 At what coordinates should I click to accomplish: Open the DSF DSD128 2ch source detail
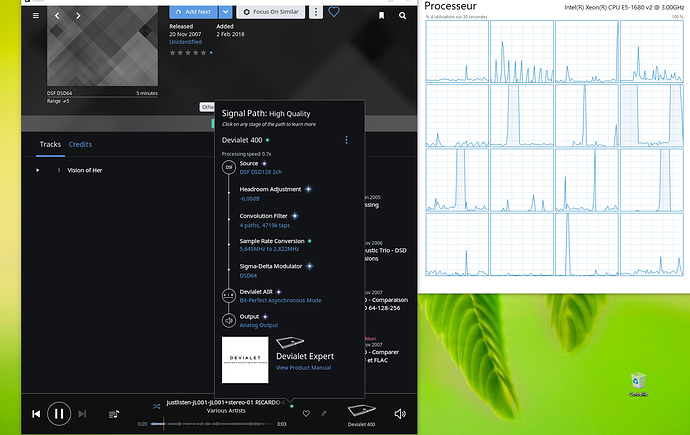point(261,172)
